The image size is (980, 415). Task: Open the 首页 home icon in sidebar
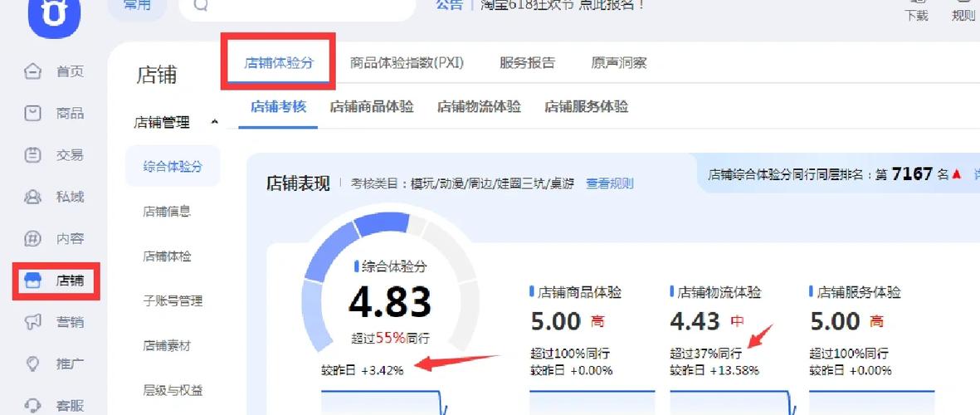coord(32,71)
